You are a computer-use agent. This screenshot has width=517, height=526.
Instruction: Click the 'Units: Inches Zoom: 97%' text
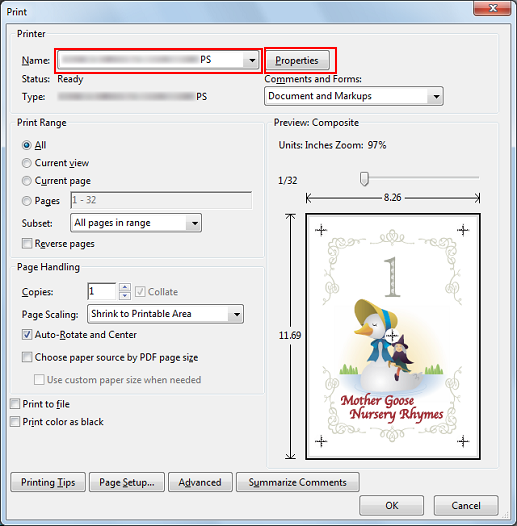332,145
